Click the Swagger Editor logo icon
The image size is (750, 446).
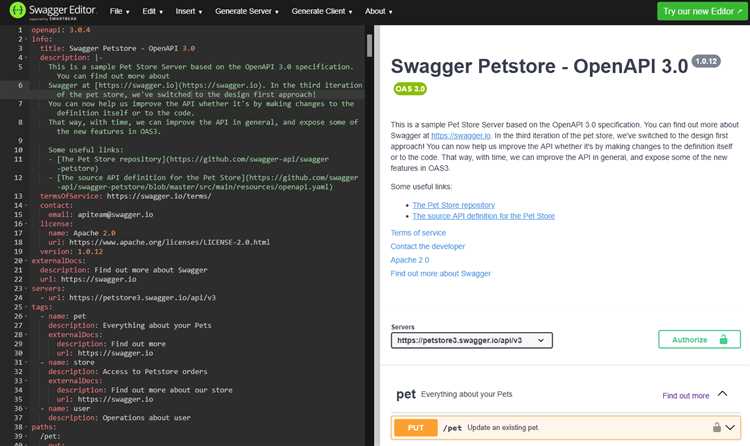(x=17, y=10)
